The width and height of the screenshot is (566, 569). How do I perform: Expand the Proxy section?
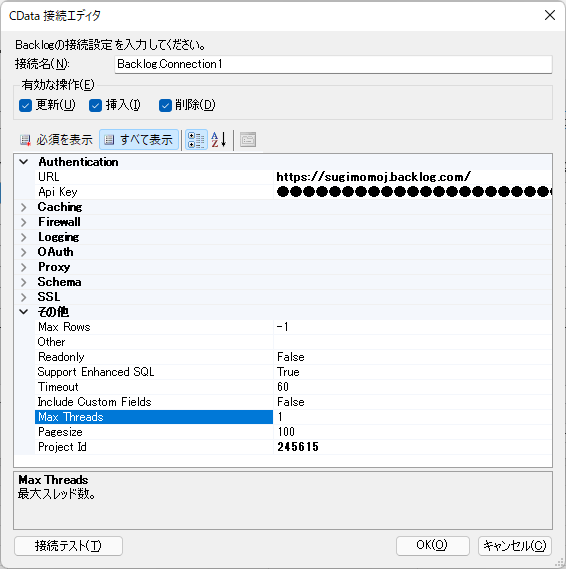click(x=24, y=267)
